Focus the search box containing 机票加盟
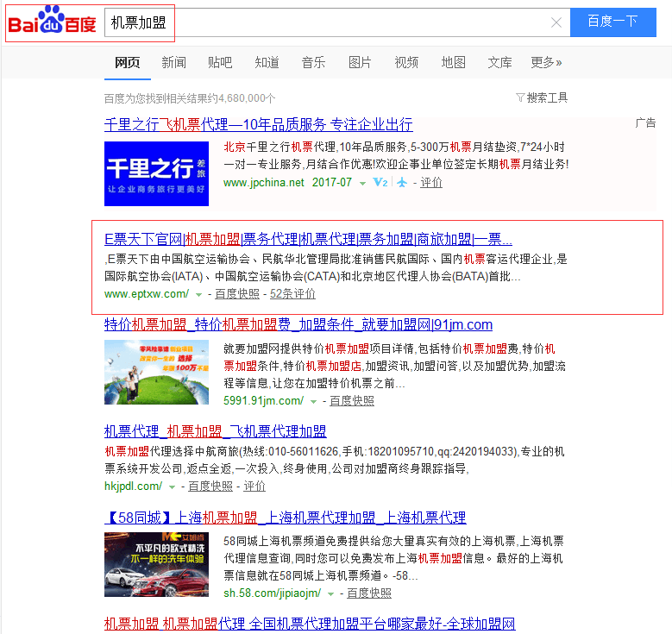Screen dimensions: 672x634 (328, 22)
